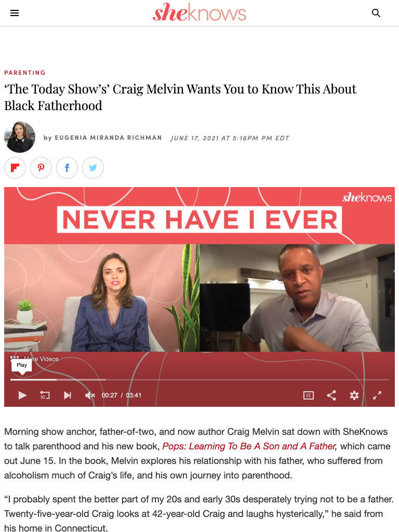
Task: Open the video share options
Action: pos(331,395)
